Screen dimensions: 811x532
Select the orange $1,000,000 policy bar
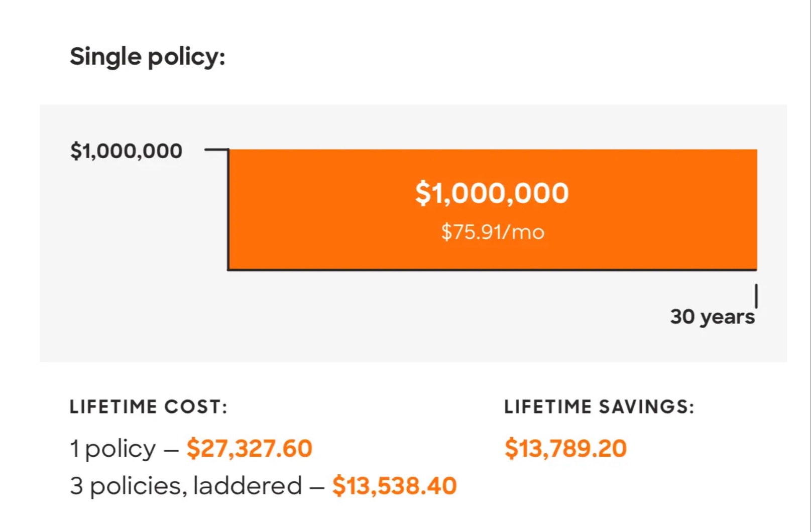click(493, 209)
